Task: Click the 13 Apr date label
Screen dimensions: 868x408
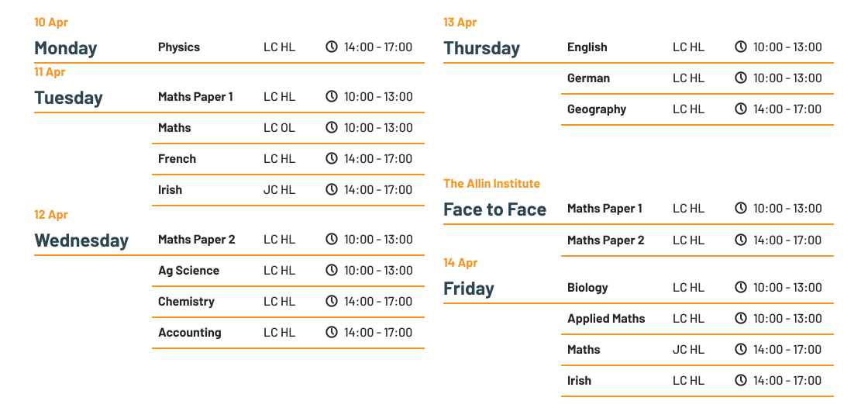Action: [460, 22]
